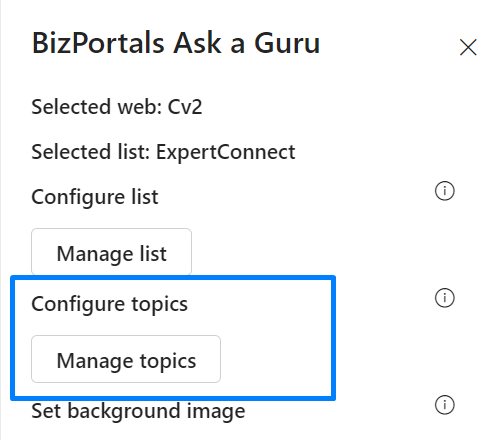Click the word Guru in panel title
Screen dimensions: 485x440
pos(287,43)
